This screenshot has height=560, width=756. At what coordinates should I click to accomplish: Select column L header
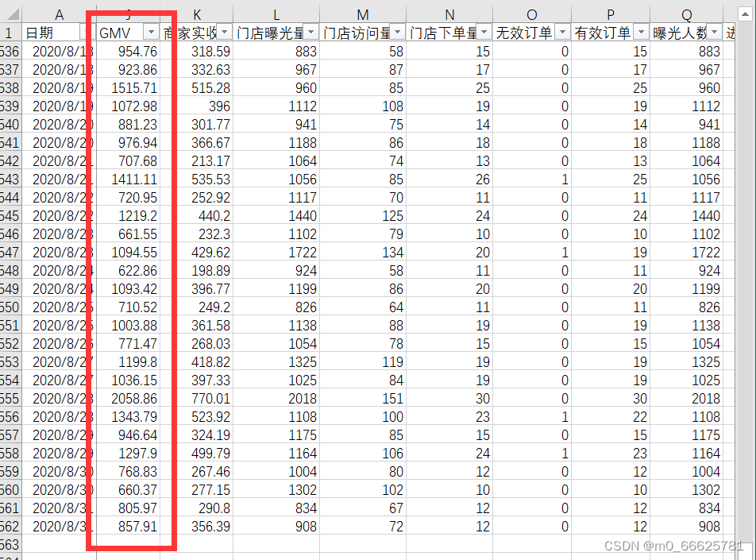click(276, 15)
